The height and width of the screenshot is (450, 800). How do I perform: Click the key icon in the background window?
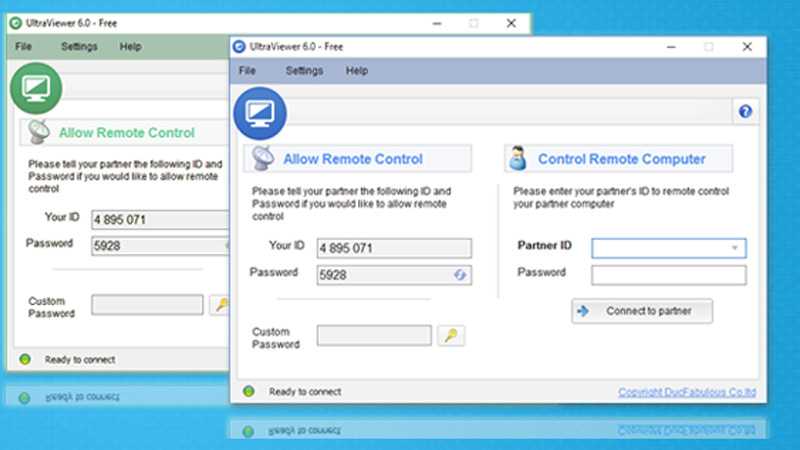pos(219,304)
